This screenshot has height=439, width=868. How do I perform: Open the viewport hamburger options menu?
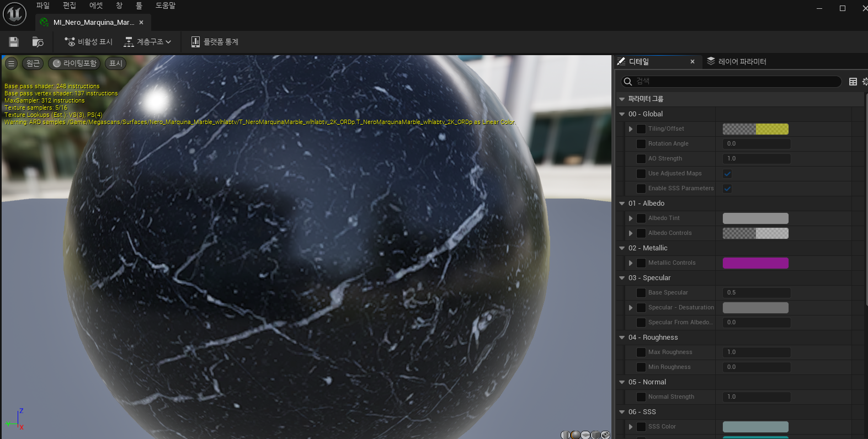[x=11, y=63]
